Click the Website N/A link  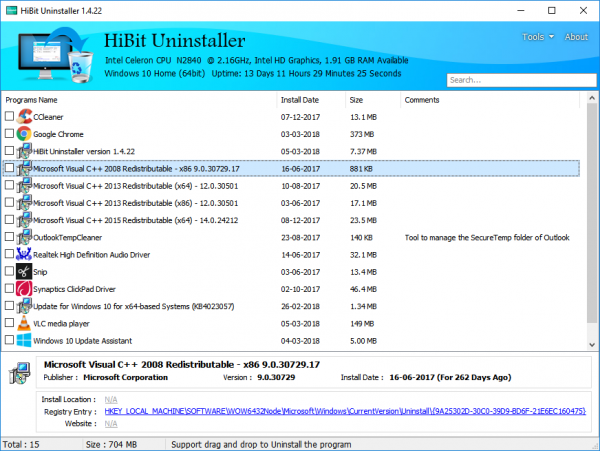click(x=111, y=423)
